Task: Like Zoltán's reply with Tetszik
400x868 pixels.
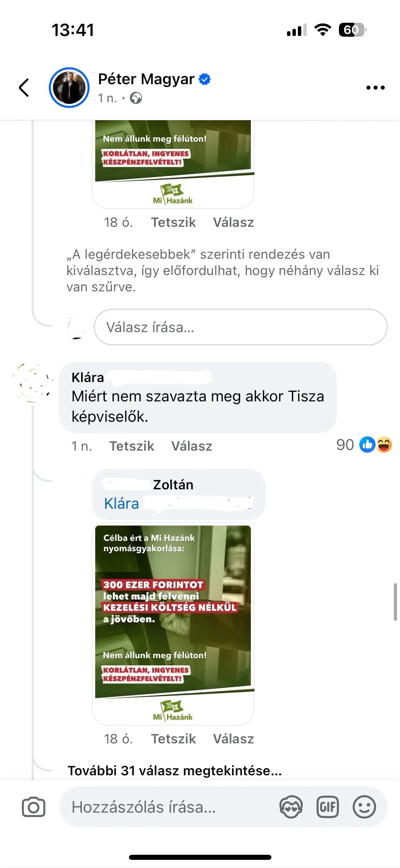Action: point(173,739)
